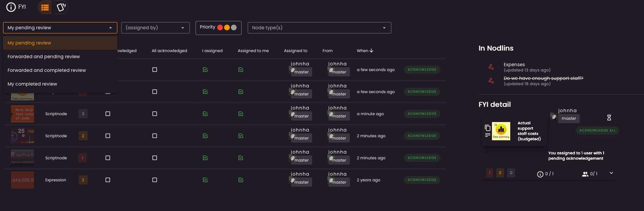Select 'Forwarded and pending review' option
The height and width of the screenshot is (211, 644).
[x=44, y=57]
